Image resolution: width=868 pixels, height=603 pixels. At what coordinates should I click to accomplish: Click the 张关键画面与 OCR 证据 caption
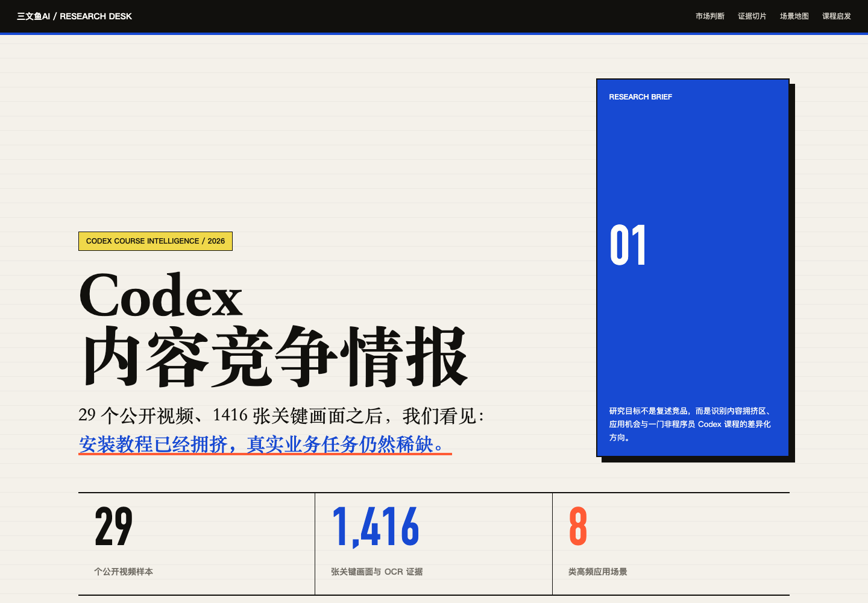377,572
